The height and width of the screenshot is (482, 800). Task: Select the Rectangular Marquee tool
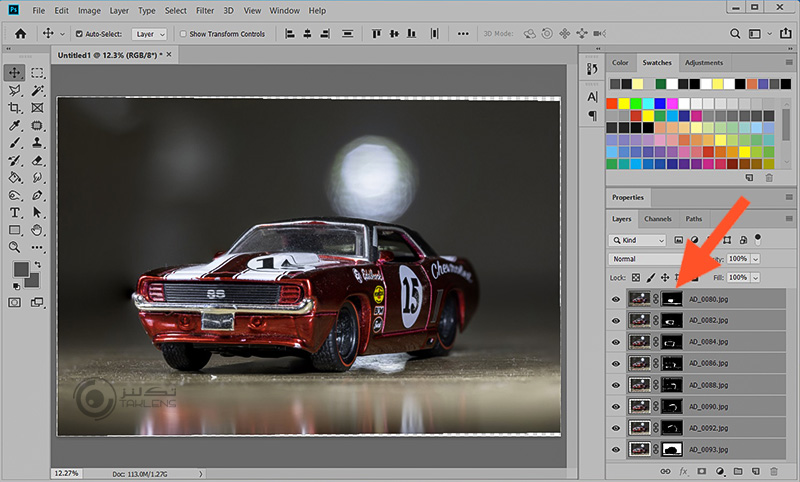[37, 73]
